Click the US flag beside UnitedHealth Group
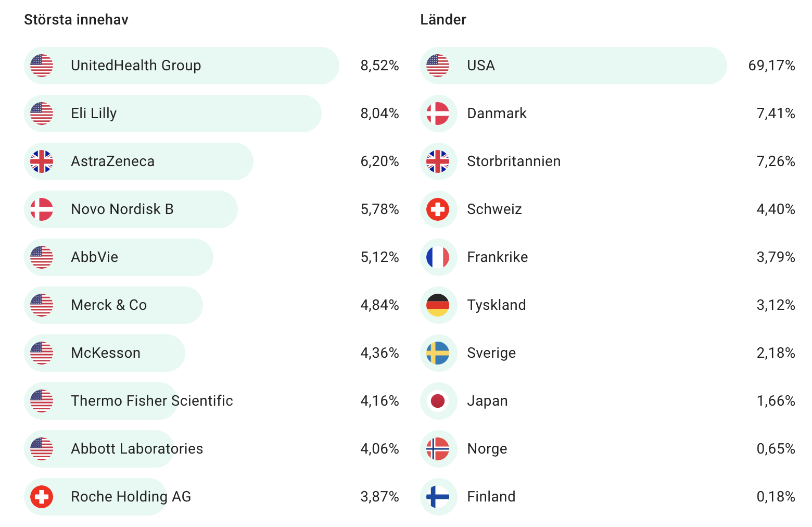The width and height of the screenshot is (812, 527). pos(42,66)
